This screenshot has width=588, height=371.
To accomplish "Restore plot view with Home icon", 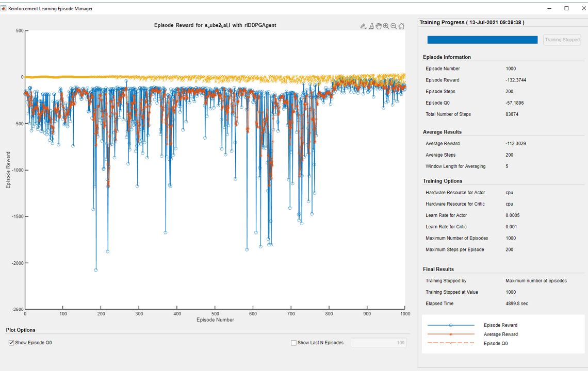I will (401, 26).
